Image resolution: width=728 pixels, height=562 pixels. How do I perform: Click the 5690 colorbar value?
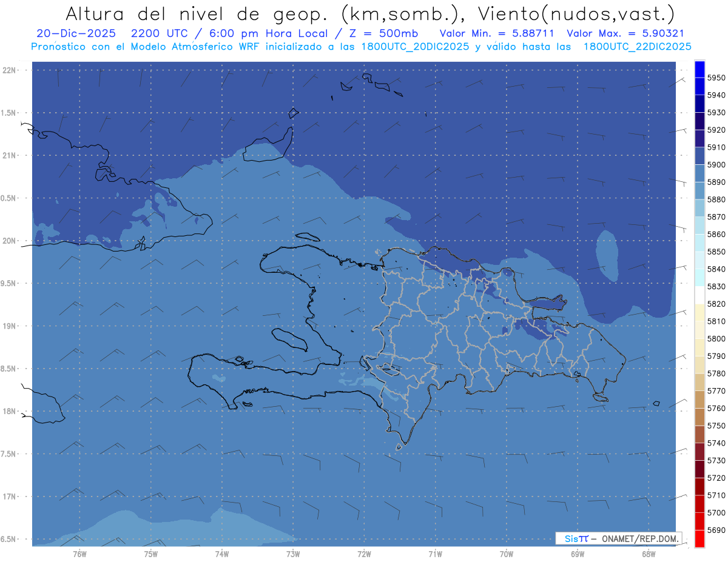716,530
